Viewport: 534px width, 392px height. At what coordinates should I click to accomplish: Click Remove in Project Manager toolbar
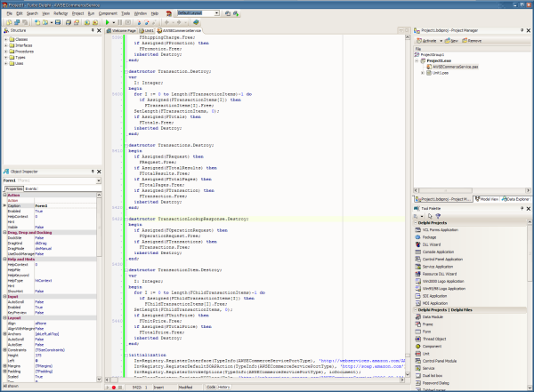[473, 40]
